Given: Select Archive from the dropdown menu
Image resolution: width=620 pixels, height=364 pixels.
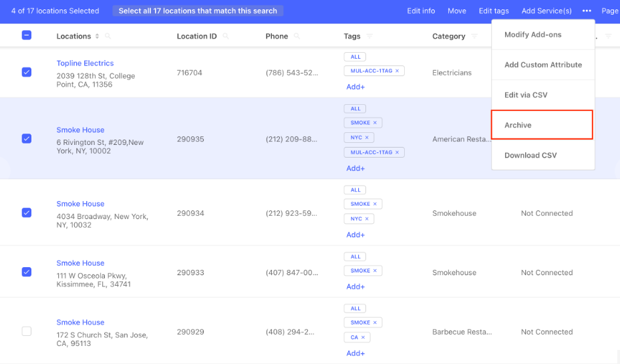Looking at the screenshot, I should pyautogui.click(x=542, y=125).
